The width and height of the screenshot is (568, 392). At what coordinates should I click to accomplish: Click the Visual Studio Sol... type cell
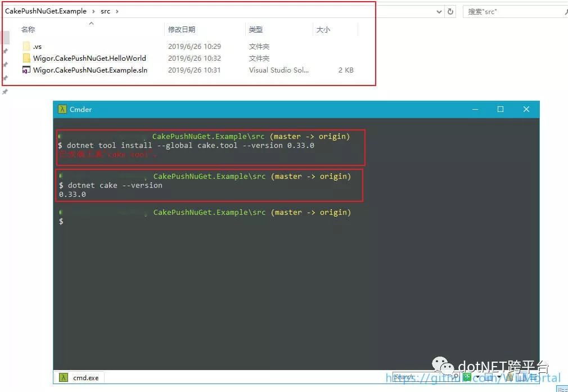click(279, 70)
